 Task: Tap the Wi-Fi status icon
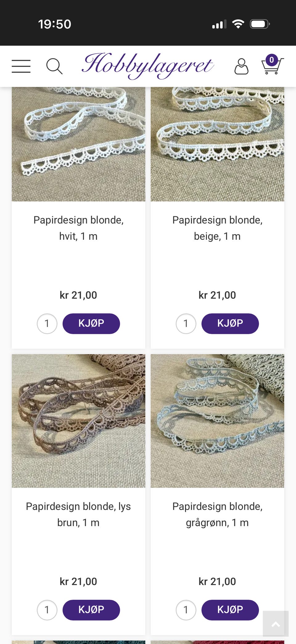pyautogui.click(x=238, y=24)
